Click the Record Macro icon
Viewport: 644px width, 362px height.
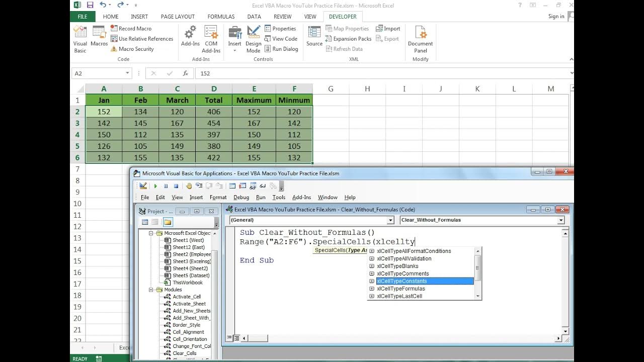(131, 29)
